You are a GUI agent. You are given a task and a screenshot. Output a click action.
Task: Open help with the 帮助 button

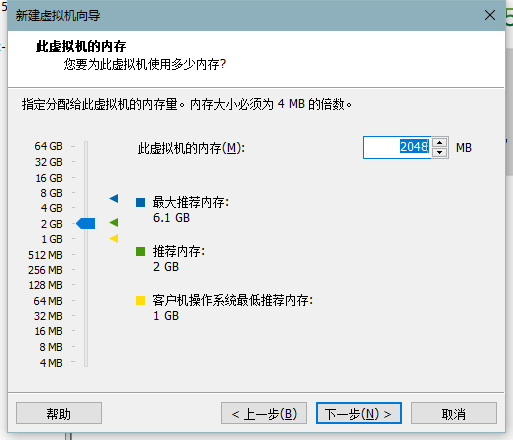coord(59,413)
